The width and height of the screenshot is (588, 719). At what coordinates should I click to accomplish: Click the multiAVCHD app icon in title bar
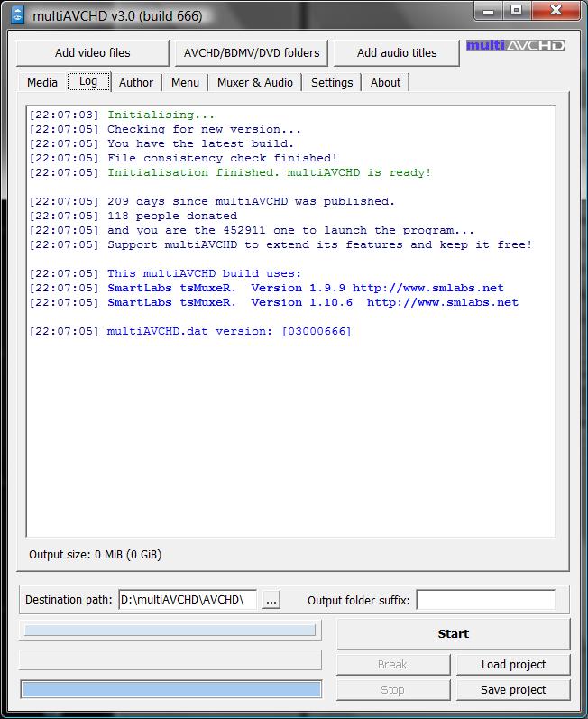[x=17, y=14]
